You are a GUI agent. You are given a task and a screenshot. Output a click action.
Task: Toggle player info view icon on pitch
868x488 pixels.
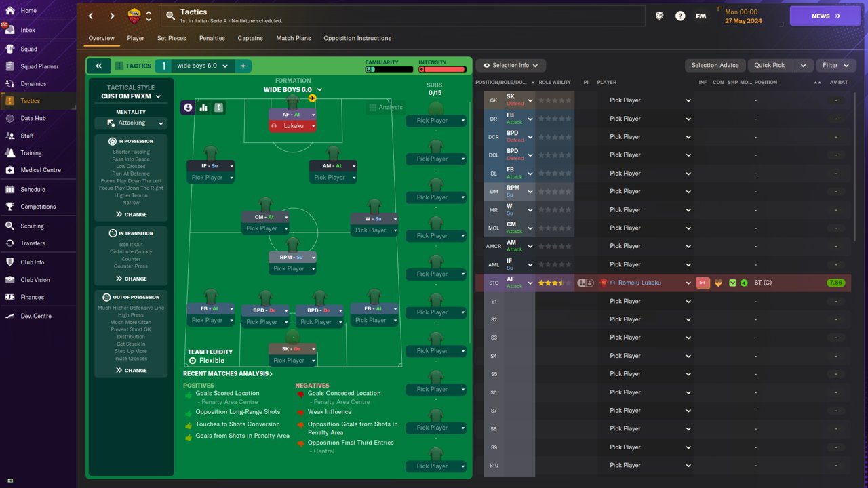(188, 108)
